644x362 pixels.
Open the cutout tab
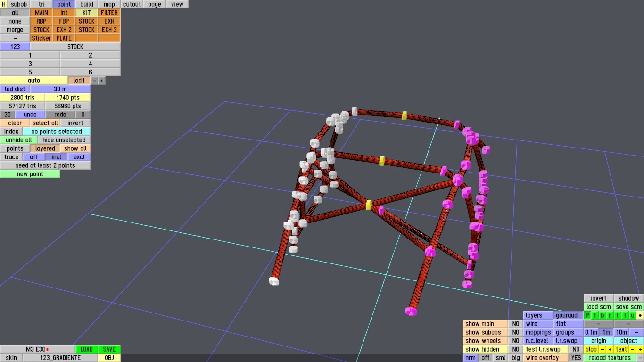click(132, 4)
